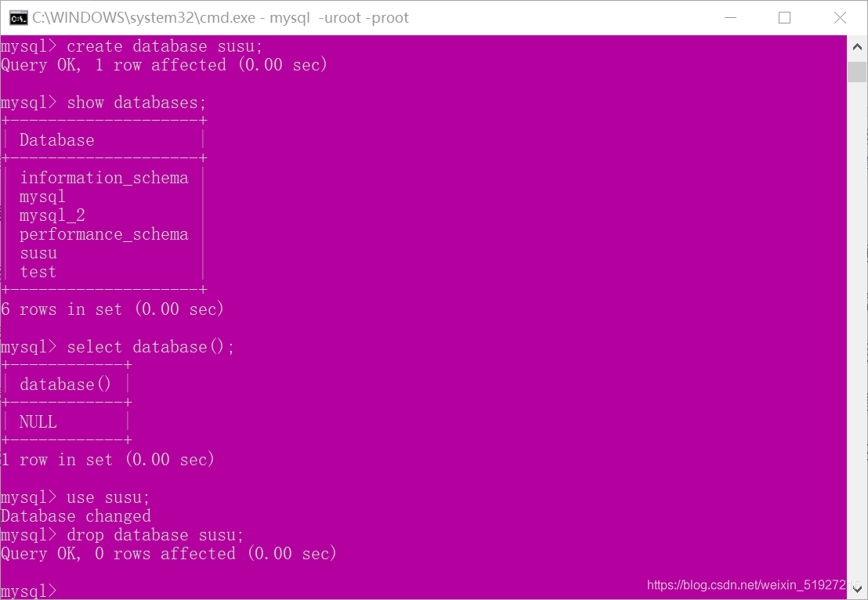Click the 'use susu;' command
The image size is (868, 600).
click(108, 497)
